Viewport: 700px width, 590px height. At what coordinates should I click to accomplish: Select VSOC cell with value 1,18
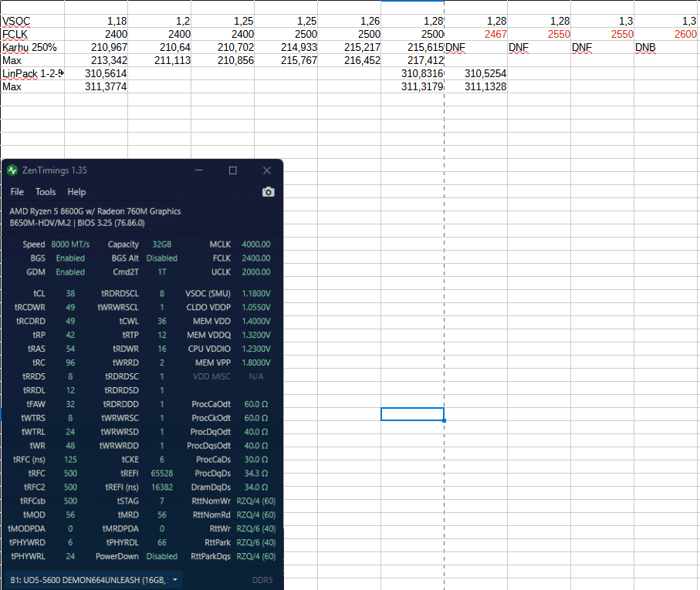point(96,21)
